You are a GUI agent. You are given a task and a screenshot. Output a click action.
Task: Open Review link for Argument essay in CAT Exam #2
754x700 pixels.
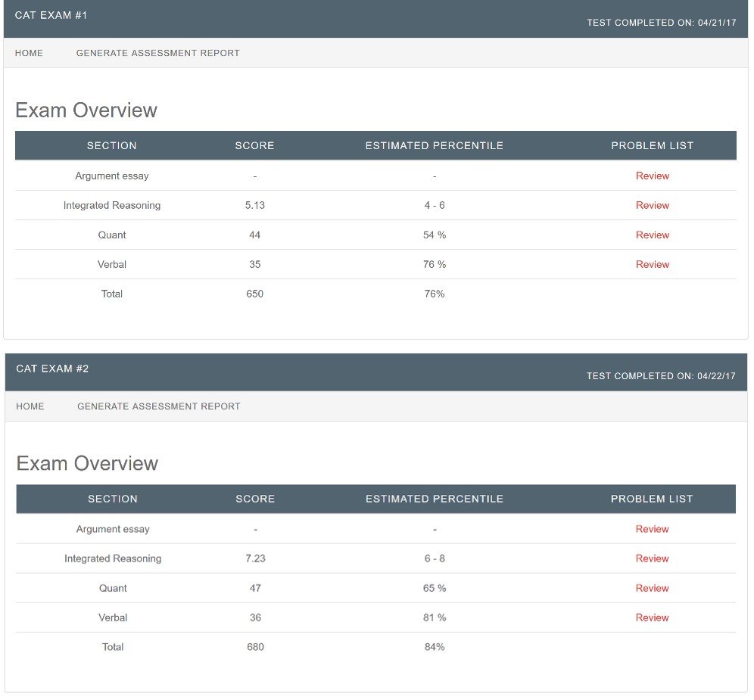click(x=652, y=529)
